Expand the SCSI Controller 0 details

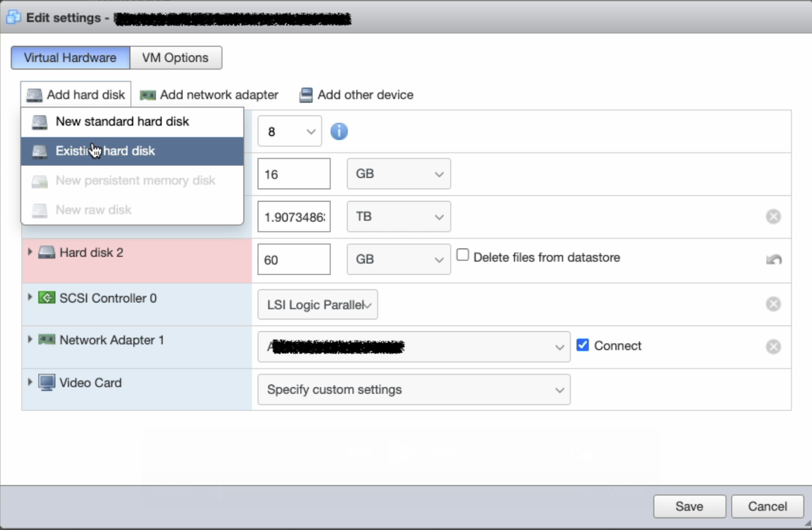pos(30,297)
